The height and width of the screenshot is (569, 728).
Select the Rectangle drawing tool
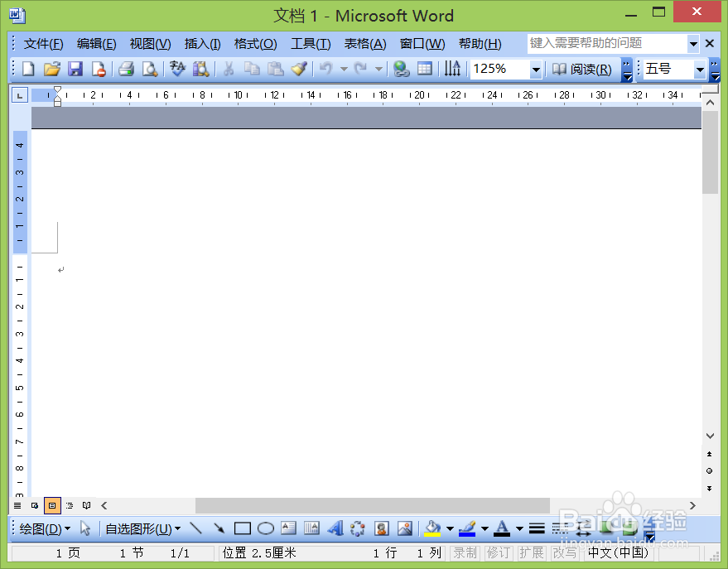[243, 528]
